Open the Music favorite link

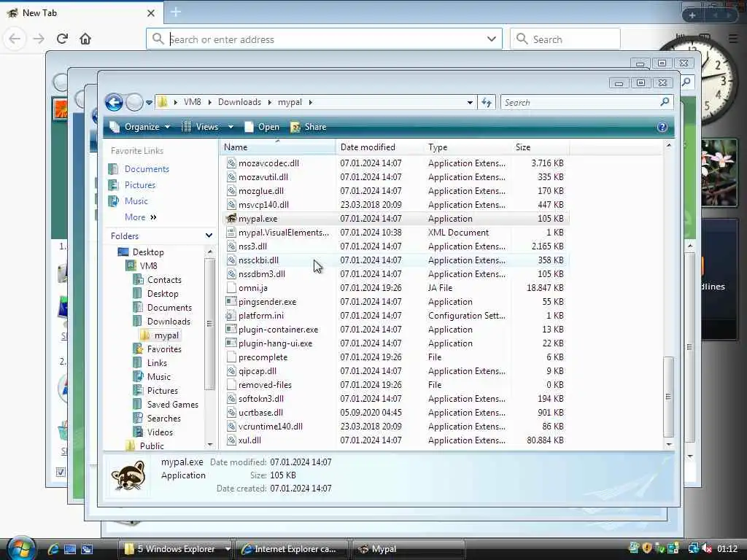click(x=136, y=201)
